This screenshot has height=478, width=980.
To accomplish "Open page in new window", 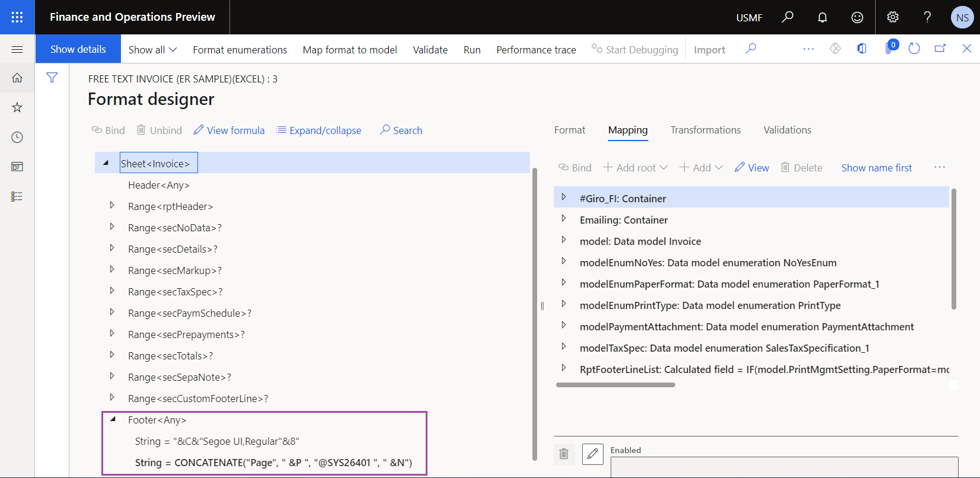I will [940, 49].
